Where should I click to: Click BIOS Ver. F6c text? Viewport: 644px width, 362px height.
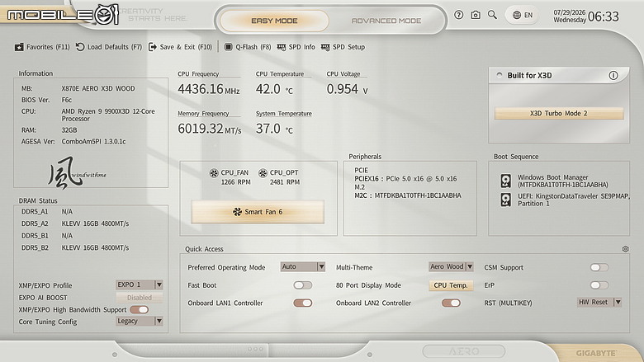point(46,100)
